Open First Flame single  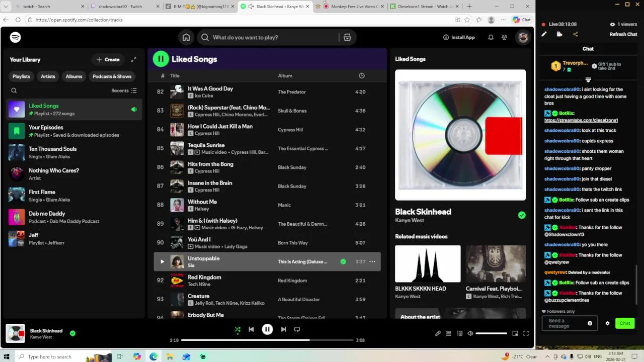(74, 196)
